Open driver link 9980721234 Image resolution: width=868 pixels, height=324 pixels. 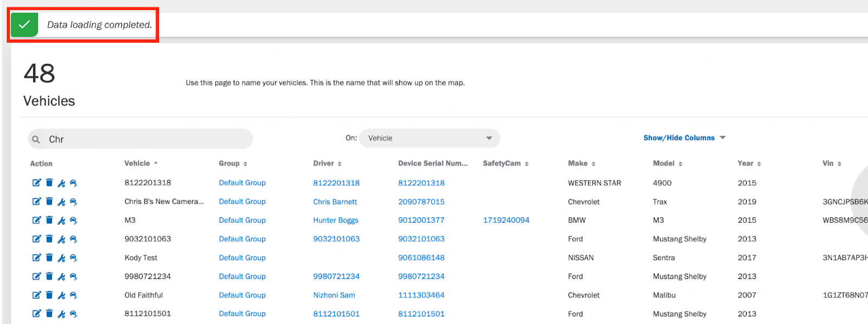tap(336, 276)
